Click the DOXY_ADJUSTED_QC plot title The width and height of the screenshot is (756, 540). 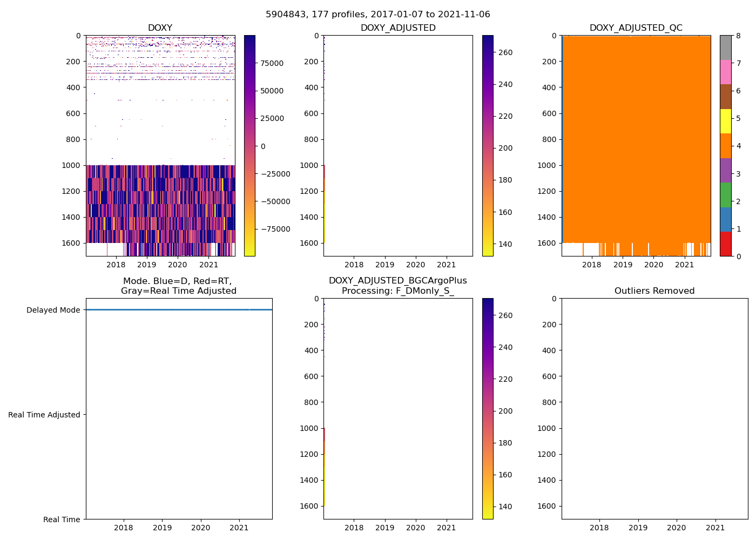pyautogui.click(x=636, y=28)
